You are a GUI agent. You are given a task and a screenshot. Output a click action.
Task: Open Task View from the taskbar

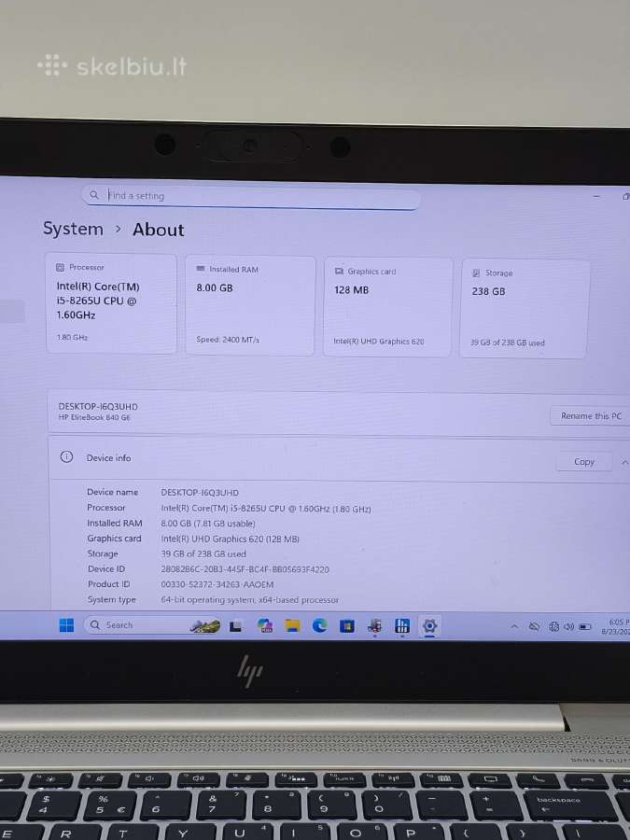[236, 625]
